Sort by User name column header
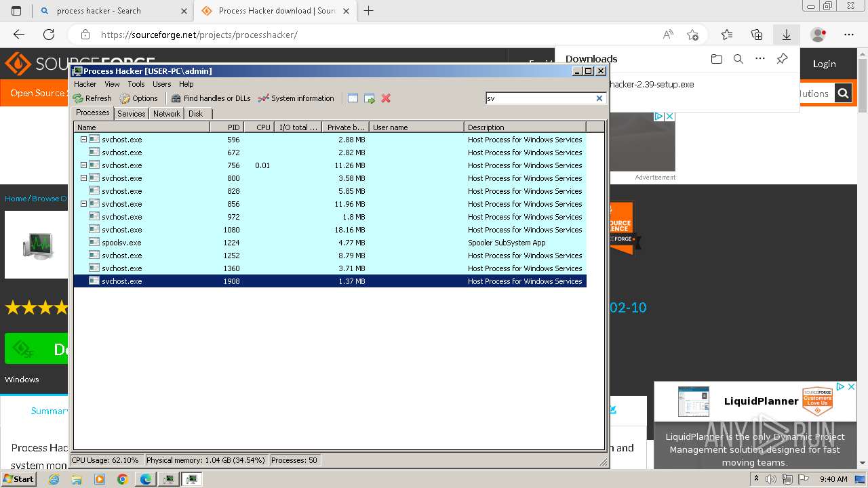Image resolution: width=868 pixels, height=488 pixels. click(x=416, y=127)
